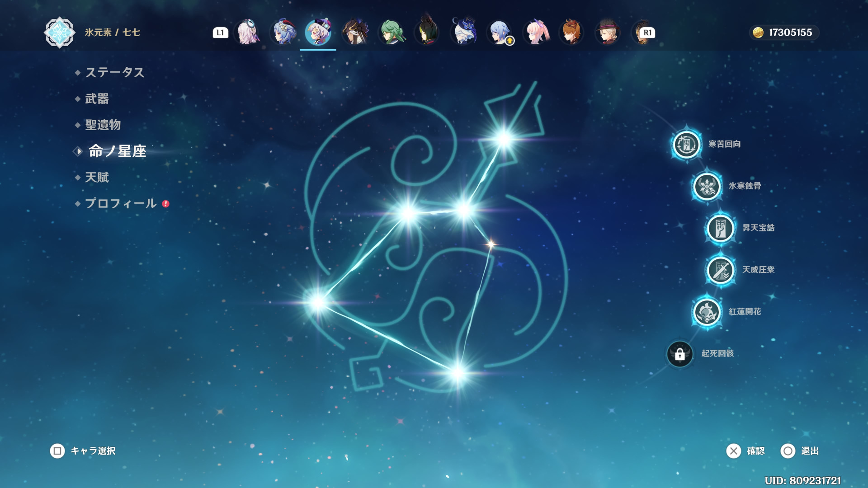The width and height of the screenshot is (868, 488).
Task: Select the green-haired character portrait
Action: [x=391, y=33]
